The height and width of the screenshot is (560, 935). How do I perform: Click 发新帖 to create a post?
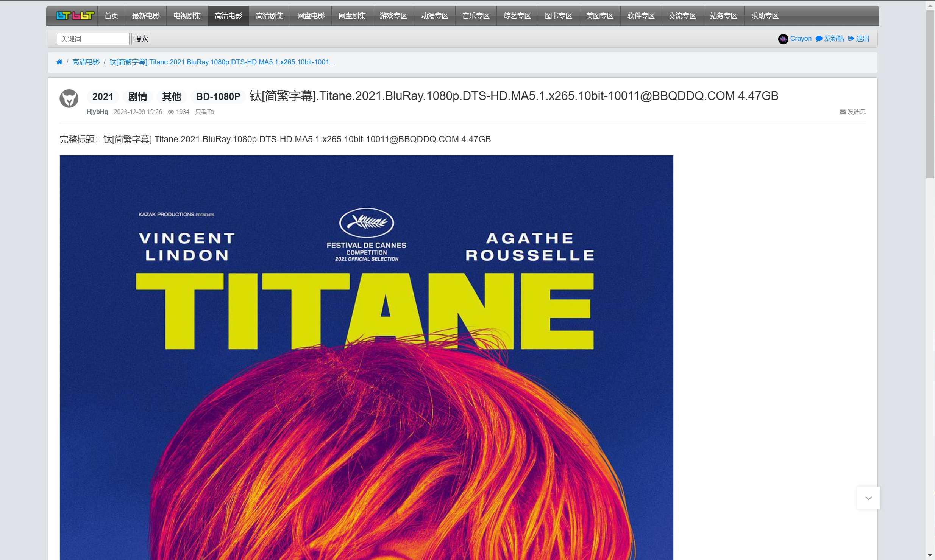(x=830, y=39)
